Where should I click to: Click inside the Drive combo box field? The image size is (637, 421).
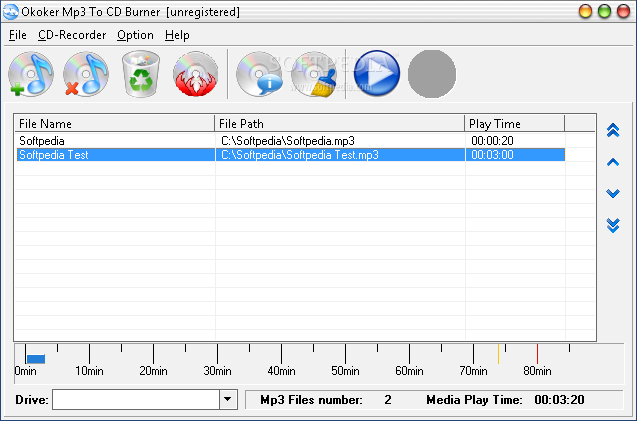(136, 399)
